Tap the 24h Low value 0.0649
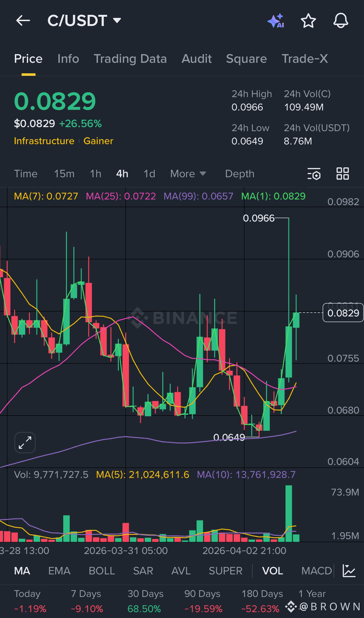Image resolution: width=364 pixels, height=618 pixels. 247,141
